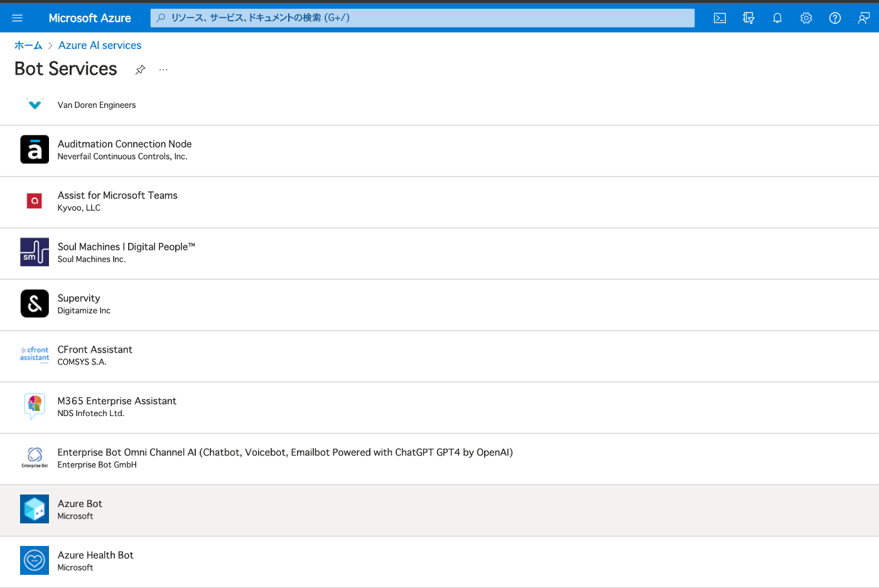Click the Digitamize Inc publisher text
Viewport: 879px width, 588px height.
tap(84, 311)
